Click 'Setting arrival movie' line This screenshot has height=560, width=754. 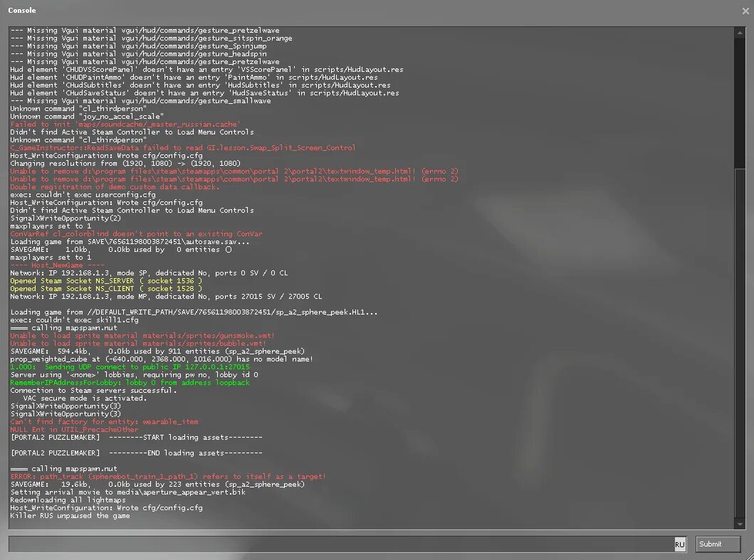[x=128, y=492]
